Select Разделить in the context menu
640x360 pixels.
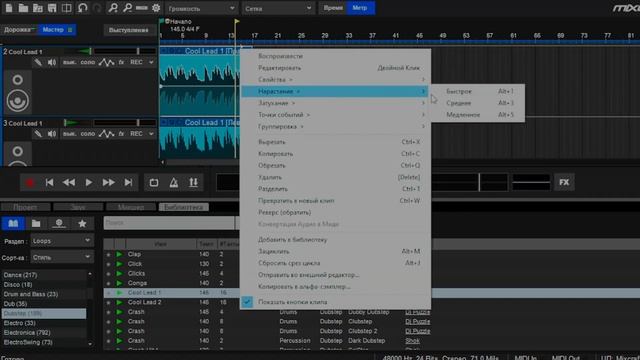coord(335,189)
